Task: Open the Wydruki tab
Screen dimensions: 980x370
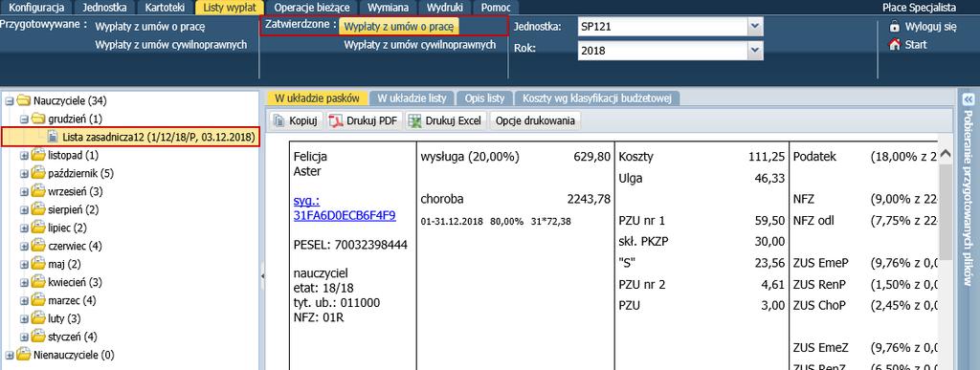Action: 445,8
